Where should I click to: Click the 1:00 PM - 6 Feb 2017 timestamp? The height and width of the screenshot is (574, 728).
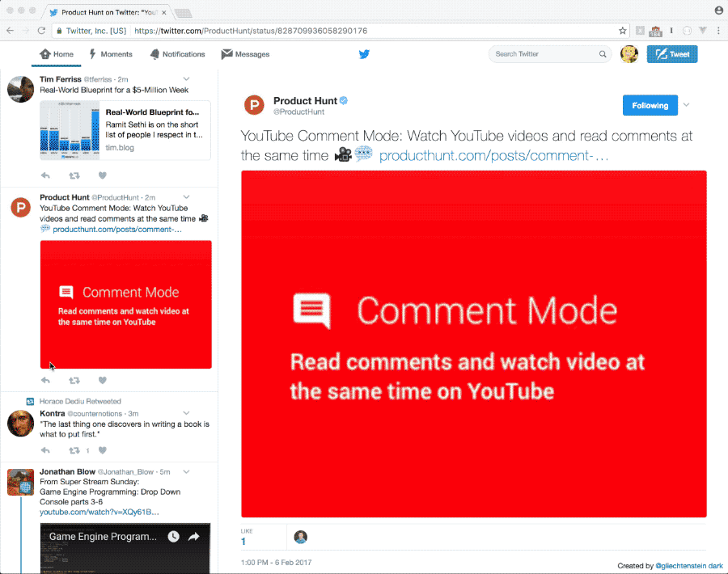pyautogui.click(x=277, y=563)
